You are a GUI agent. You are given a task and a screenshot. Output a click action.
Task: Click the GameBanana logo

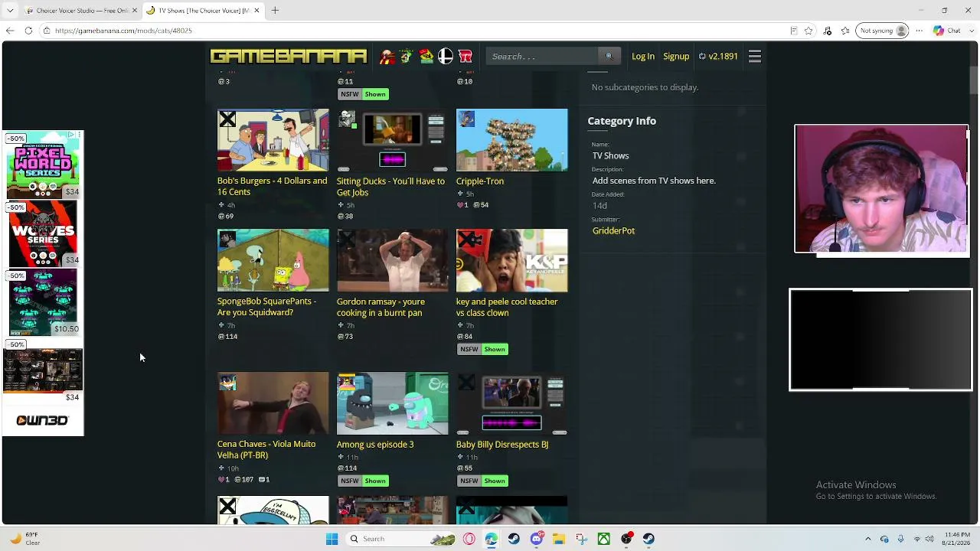click(289, 56)
